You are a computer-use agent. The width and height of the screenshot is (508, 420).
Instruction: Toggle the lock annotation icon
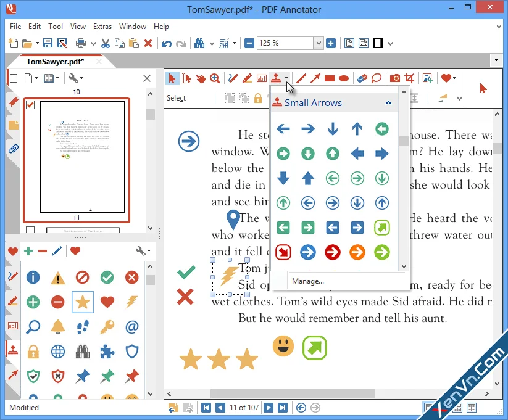tap(258, 98)
